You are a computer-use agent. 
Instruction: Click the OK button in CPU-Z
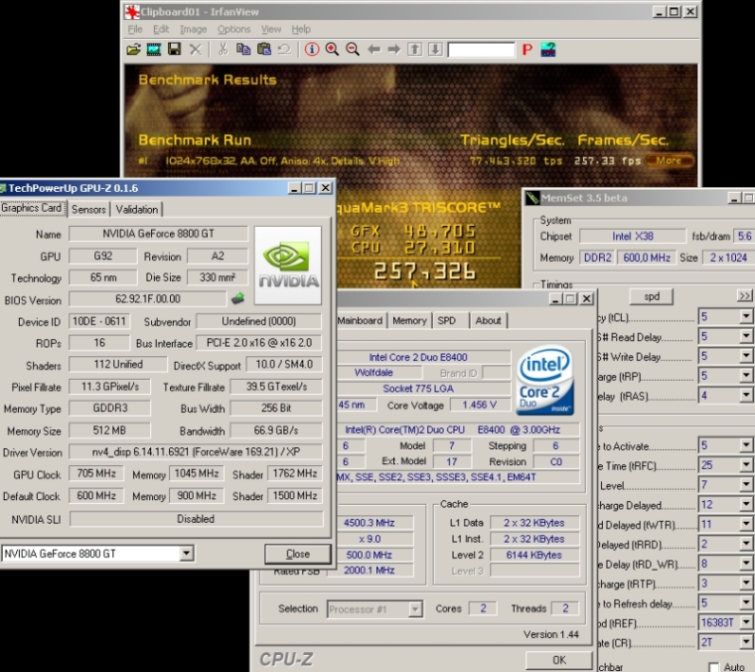[x=559, y=660]
